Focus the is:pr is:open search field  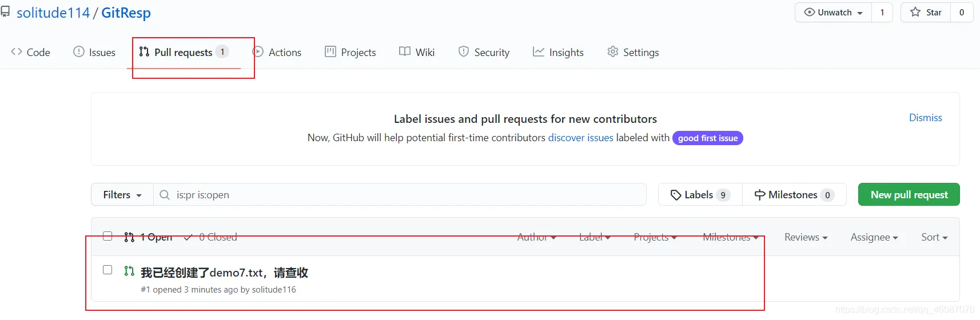pyautogui.click(x=400, y=195)
